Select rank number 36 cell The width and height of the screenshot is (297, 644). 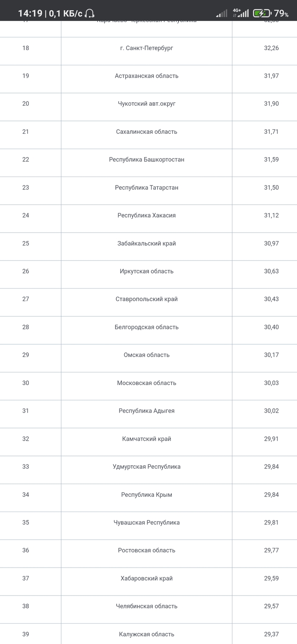[x=26, y=550]
